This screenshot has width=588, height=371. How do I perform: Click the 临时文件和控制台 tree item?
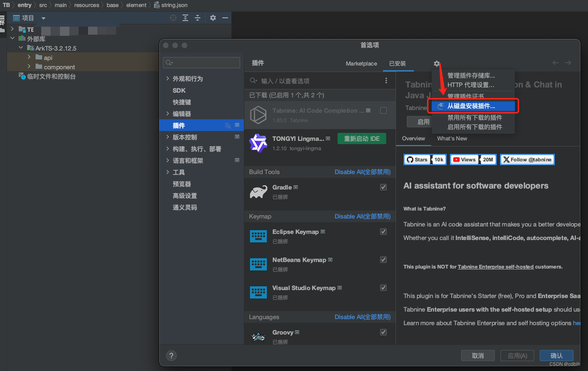pos(47,76)
